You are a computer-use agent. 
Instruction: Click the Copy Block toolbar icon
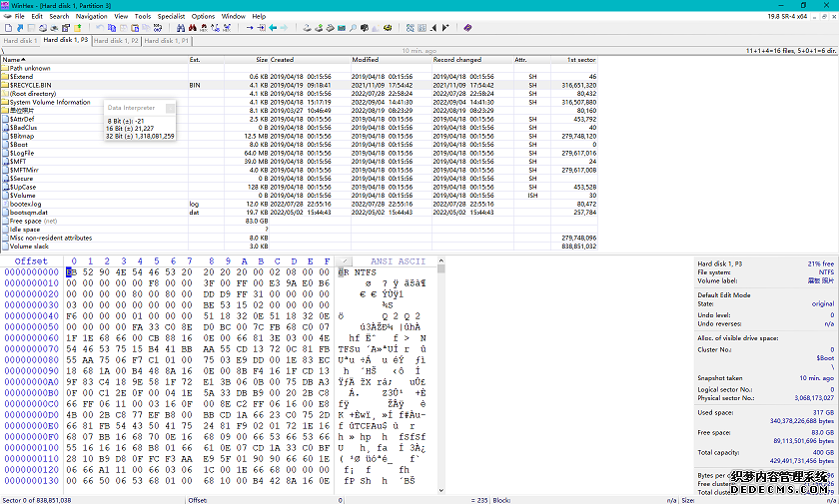tap(111, 28)
